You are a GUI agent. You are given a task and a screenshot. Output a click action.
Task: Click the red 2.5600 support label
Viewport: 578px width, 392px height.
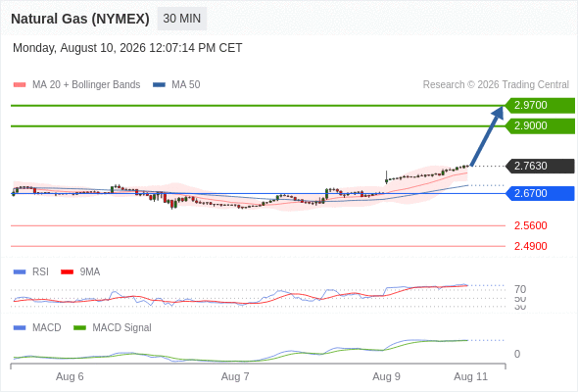530,225
